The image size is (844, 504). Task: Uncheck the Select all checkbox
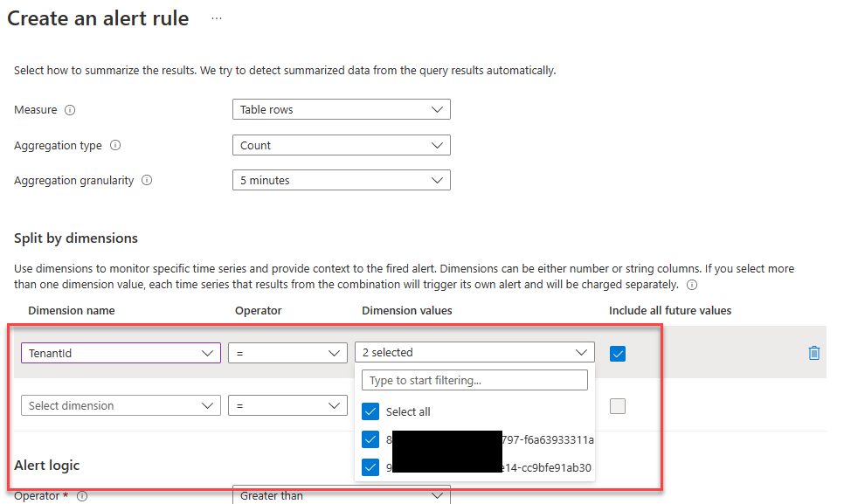(x=370, y=411)
